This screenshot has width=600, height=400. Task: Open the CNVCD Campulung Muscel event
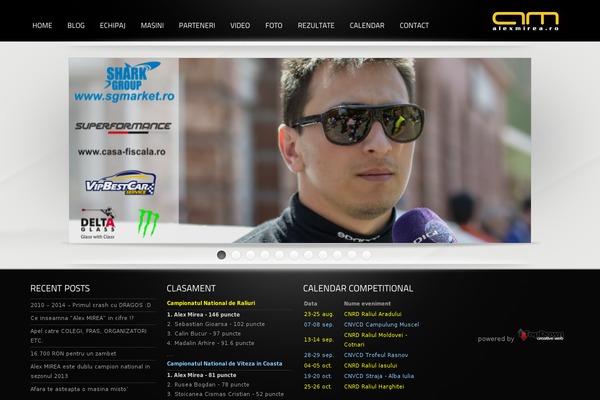click(382, 325)
